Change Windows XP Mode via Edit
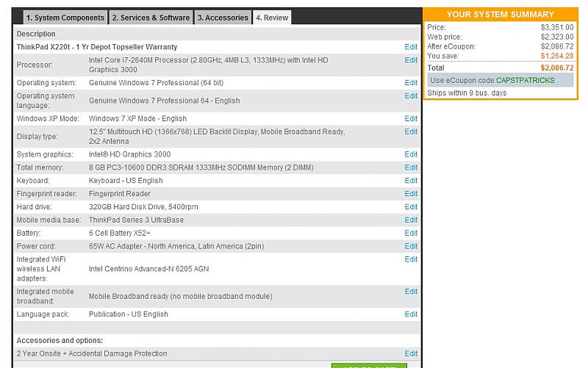The image size is (588, 368). (x=411, y=118)
